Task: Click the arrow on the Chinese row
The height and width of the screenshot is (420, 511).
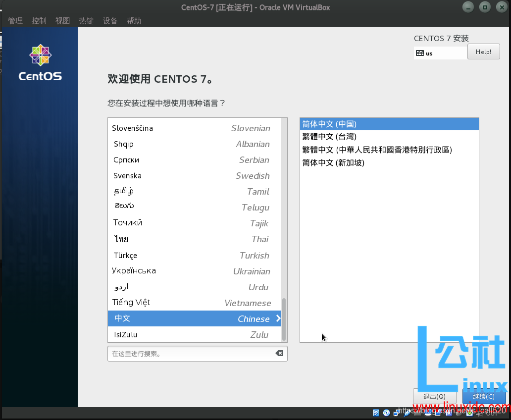Action: click(x=278, y=318)
